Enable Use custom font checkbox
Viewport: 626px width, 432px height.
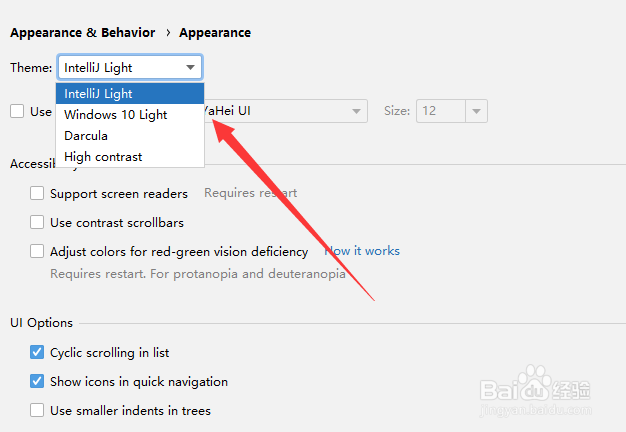click(x=17, y=111)
